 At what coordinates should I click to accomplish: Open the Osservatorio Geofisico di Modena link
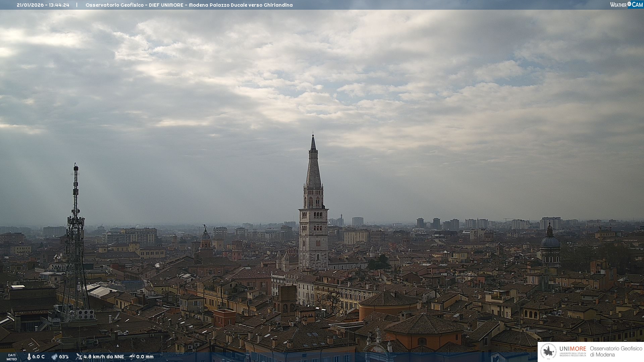[x=616, y=352]
